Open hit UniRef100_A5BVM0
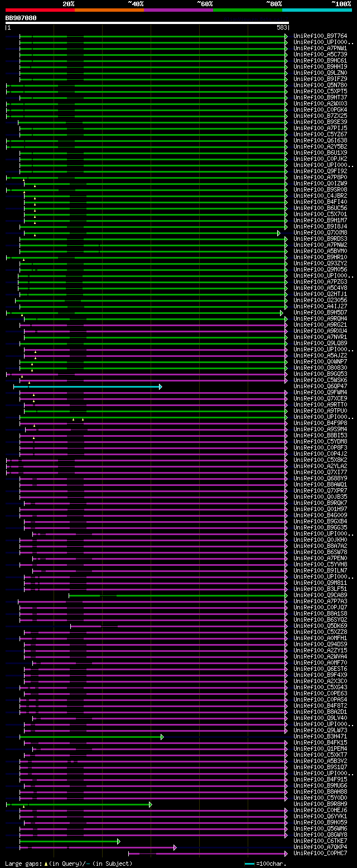The width and height of the screenshot is (357, 868). [320, 251]
